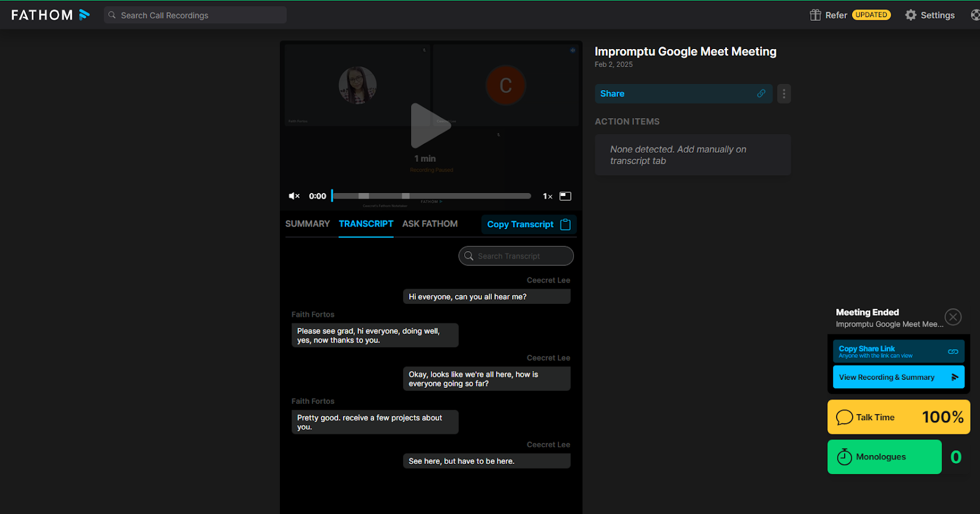
Task: Click View Recording & Summary button
Action: click(x=899, y=377)
